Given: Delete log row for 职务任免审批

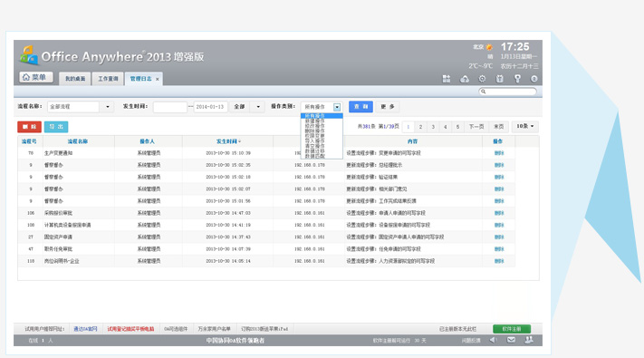Looking at the screenshot, I should point(498,248).
